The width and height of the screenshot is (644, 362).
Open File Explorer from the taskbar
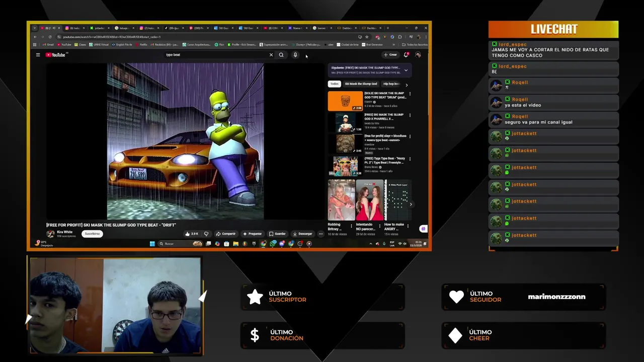(x=235, y=244)
